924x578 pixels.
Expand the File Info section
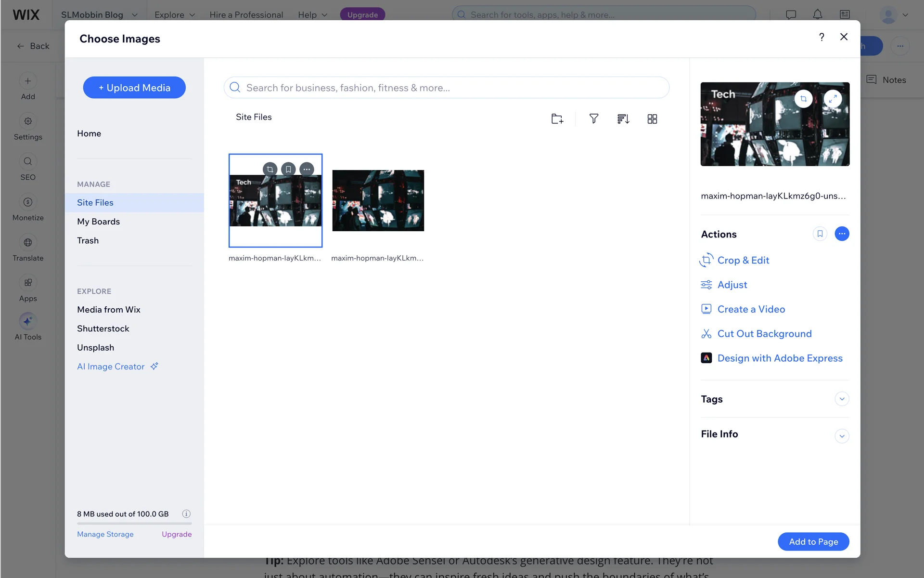842,436
